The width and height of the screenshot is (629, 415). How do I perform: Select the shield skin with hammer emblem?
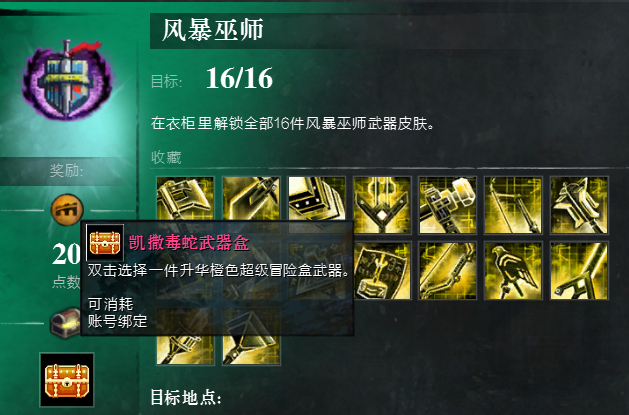382,271
